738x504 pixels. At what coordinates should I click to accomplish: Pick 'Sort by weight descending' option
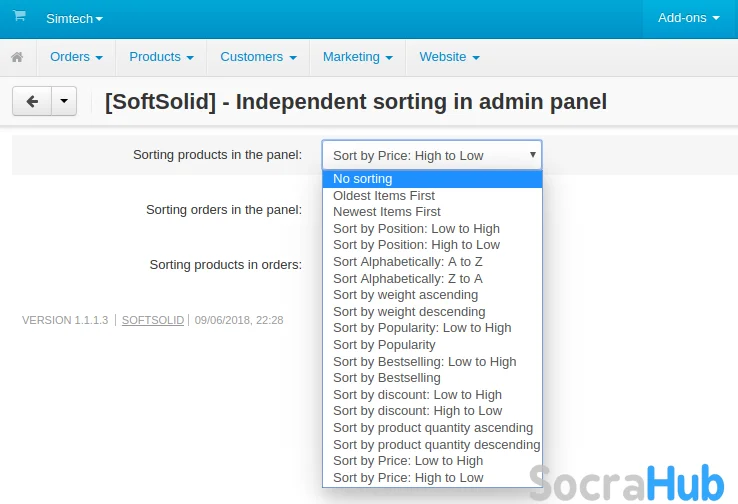[409, 311]
